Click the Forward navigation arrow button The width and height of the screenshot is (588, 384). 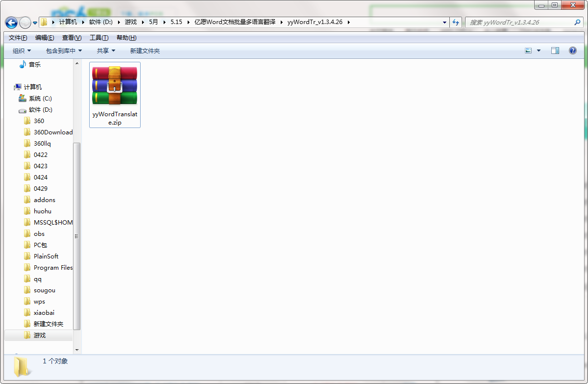coord(25,23)
